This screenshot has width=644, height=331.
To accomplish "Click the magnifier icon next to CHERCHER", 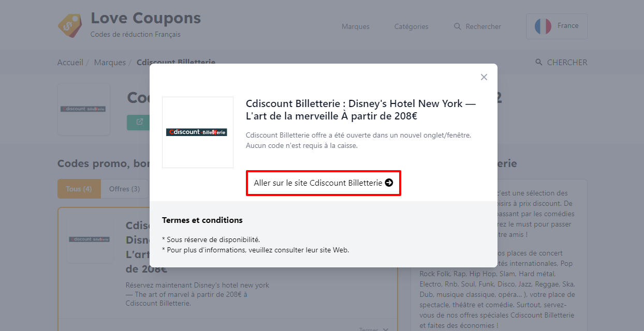I will coord(539,63).
